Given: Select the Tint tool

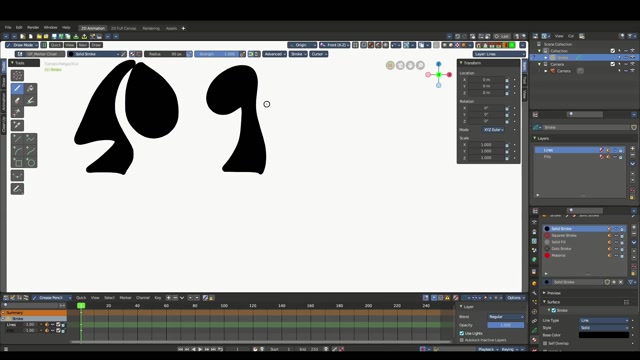Looking at the screenshot, I should coord(30,100).
